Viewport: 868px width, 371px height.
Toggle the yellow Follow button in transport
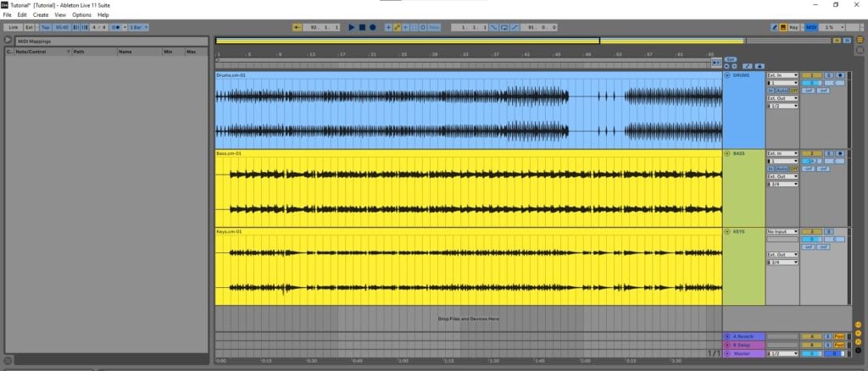pos(297,27)
